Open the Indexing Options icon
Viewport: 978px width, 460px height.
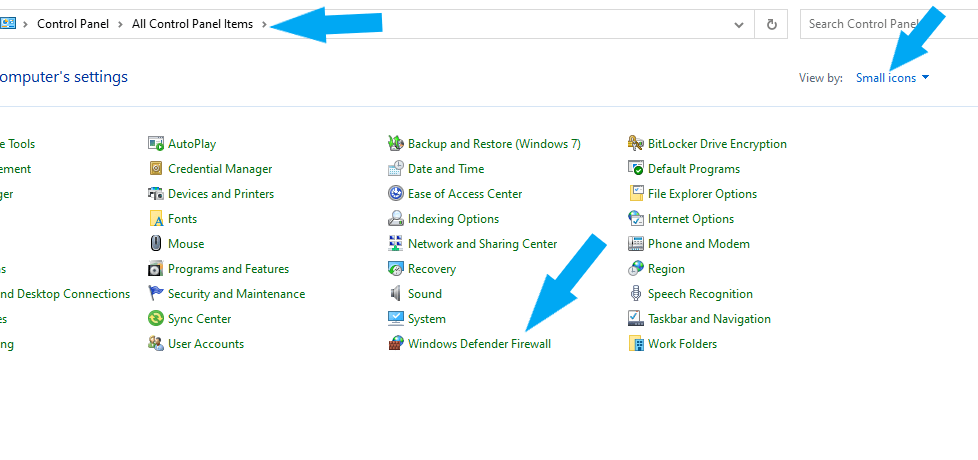pyautogui.click(x=395, y=218)
